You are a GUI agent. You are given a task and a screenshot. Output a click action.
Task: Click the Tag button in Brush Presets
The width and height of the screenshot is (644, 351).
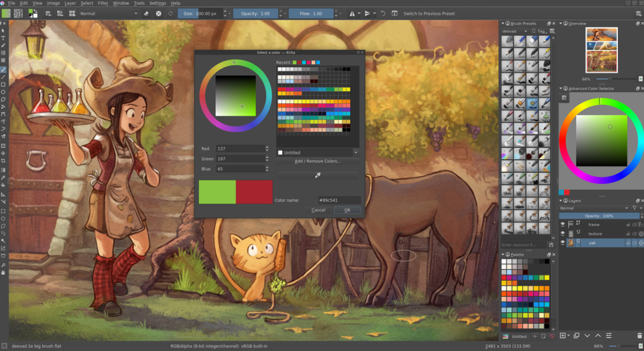540,31
